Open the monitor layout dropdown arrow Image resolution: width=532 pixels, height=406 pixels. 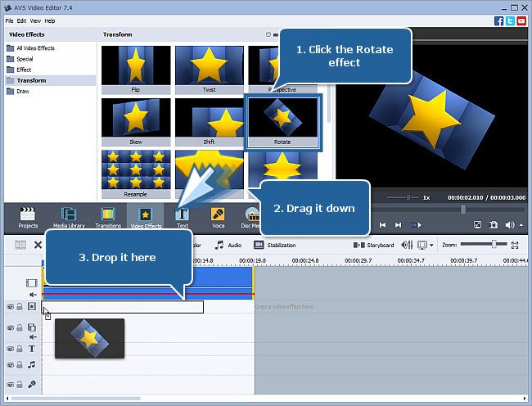click(x=431, y=245)
